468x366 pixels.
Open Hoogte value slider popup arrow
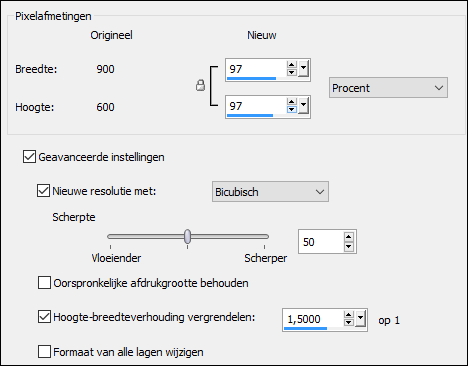[303, 106]
